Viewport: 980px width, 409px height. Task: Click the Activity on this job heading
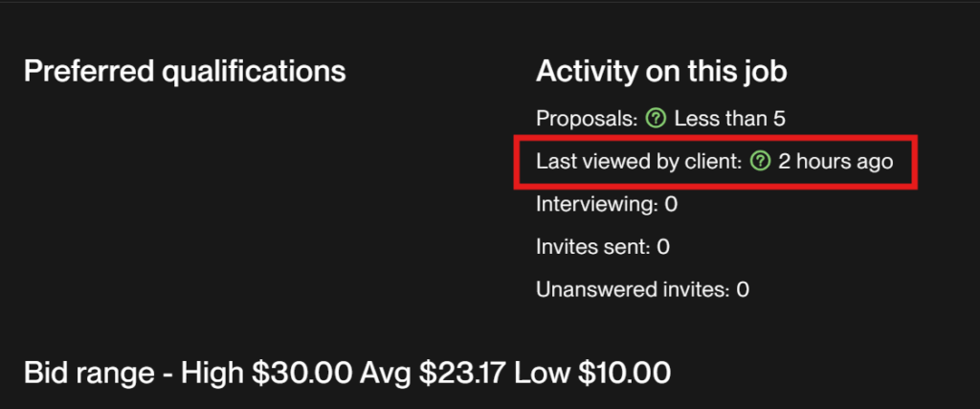pos(661,71)
